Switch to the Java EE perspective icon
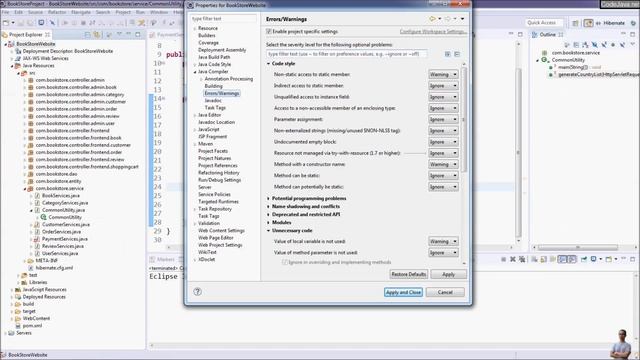This screenshot has width=640, height=360. coord(588,23)
